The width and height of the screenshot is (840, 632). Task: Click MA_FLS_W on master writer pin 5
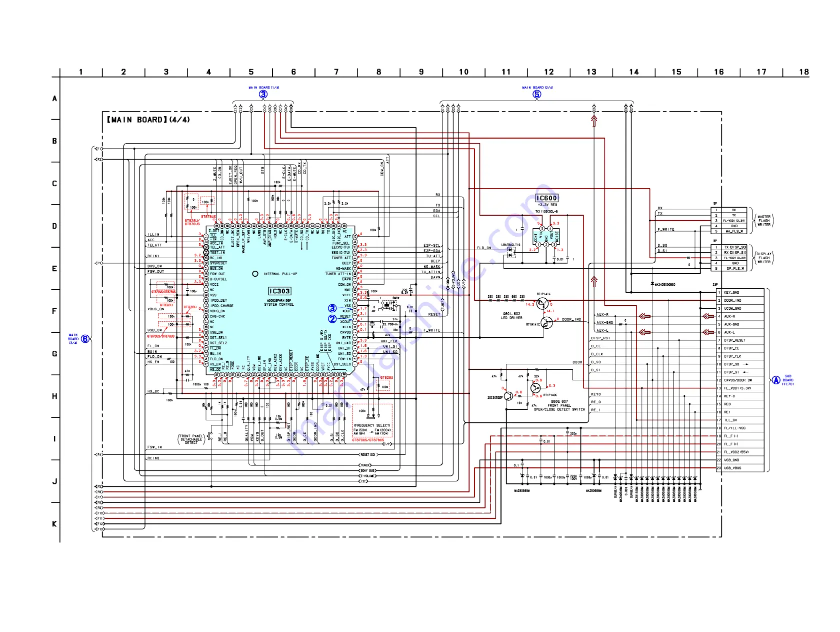pyautogui.click(x=734, y=232)
